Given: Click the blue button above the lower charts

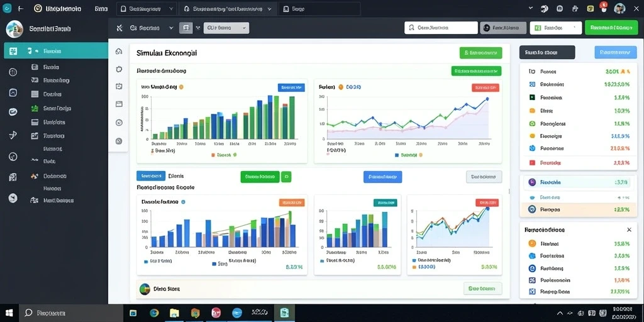Looking at the screenshot, I should tap(383, 177).
